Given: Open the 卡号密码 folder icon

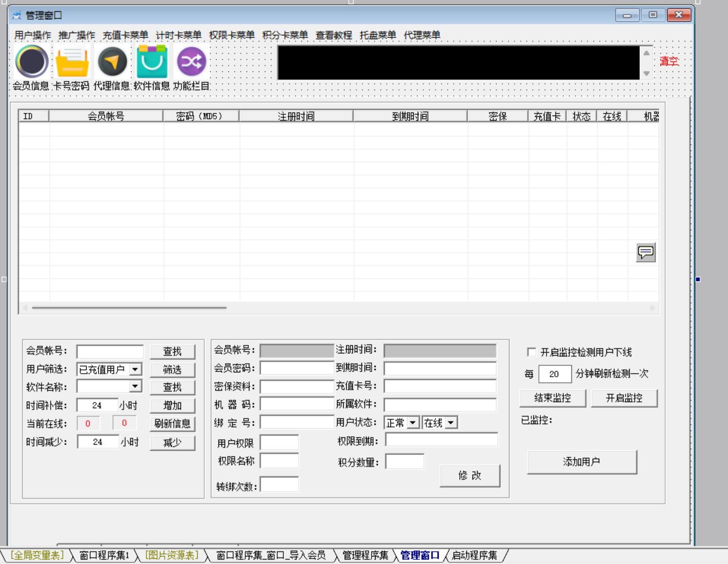Looking at the screenshot, I should coord(72,61).
